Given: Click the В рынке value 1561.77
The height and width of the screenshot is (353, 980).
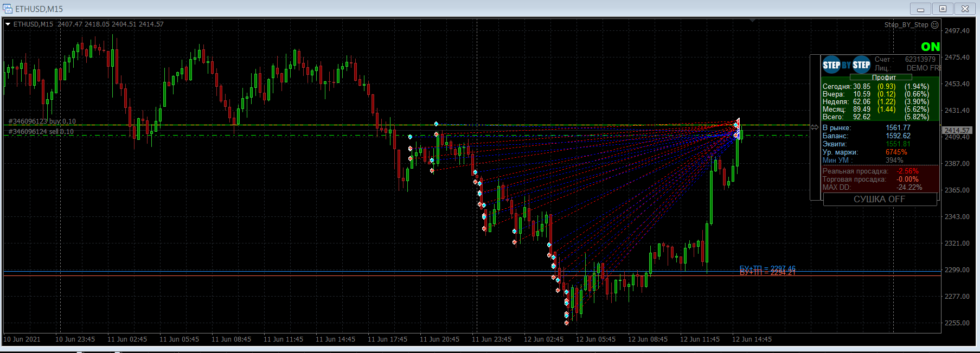Looking at the screenshot, I should (x=898, y=128).
